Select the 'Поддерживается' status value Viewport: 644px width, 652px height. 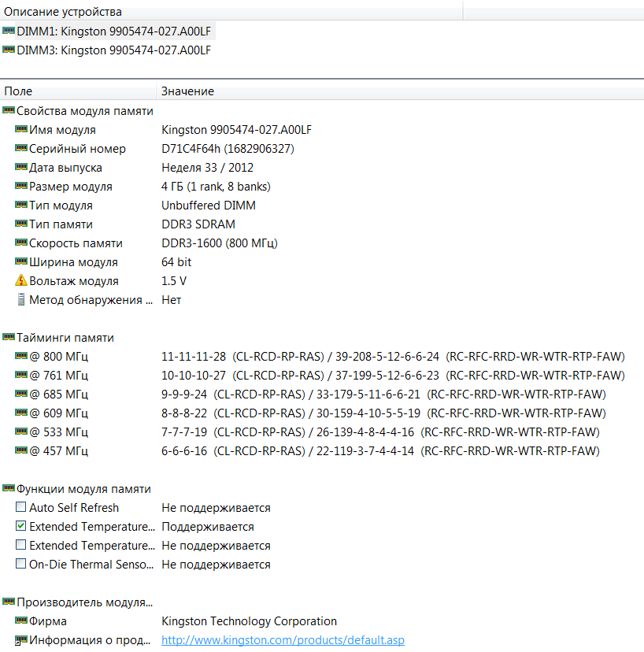(x=208, y=527)
